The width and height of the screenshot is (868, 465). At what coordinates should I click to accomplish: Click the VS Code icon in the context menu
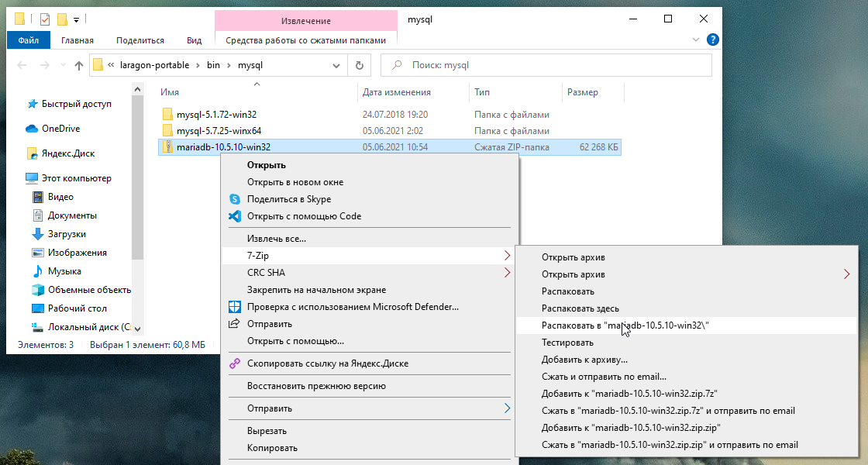234,216
